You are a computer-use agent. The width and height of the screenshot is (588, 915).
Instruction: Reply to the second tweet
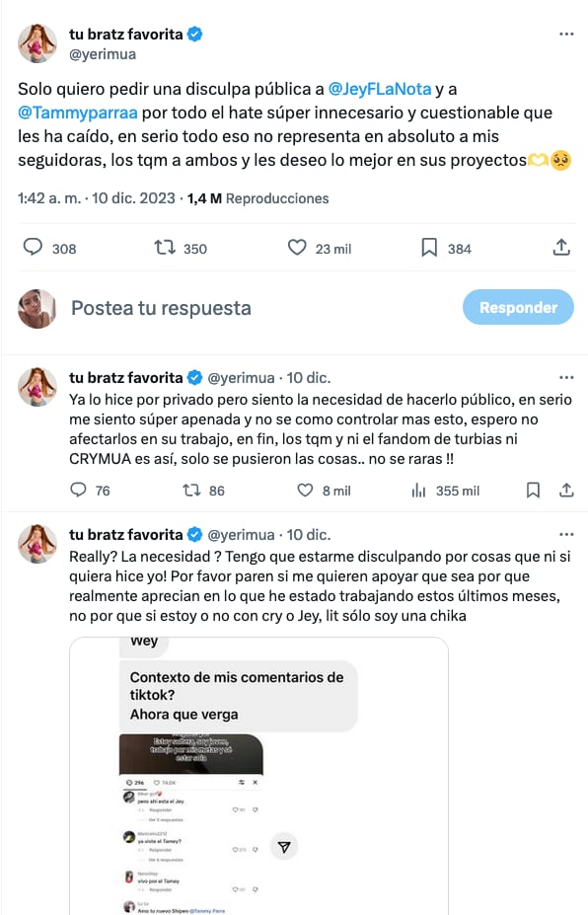78,490
